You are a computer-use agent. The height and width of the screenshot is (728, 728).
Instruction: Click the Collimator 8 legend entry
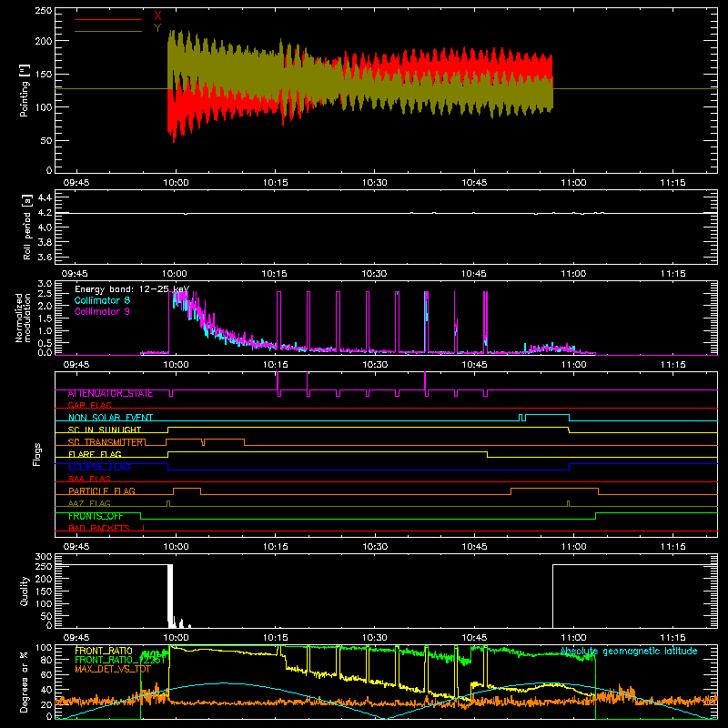tap(102, 300)
